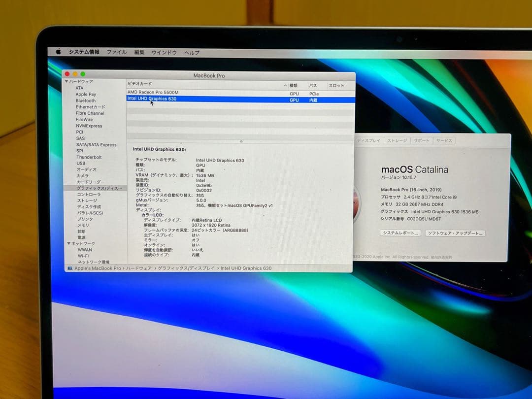Select Ethernetカード in the sidebar
532x399 pixels.
(x=90, y=107)
